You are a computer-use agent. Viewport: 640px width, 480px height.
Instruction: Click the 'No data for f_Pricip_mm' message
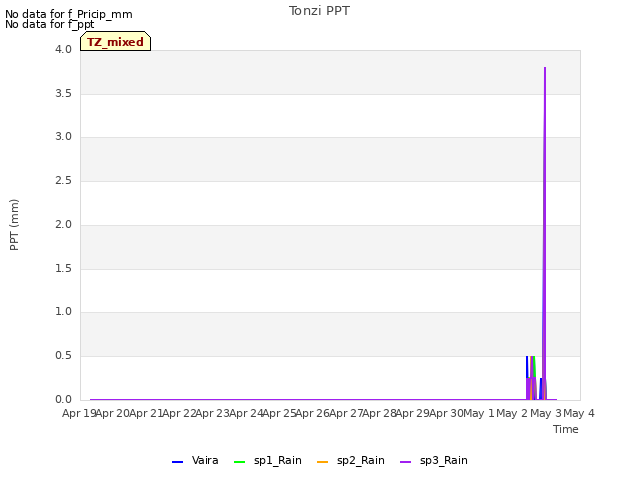(x=69, y=14)
